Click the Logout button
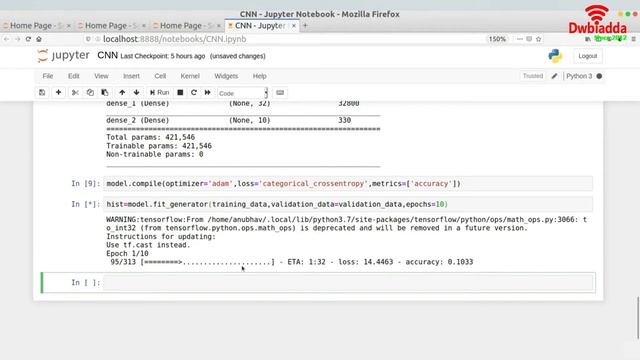 coord(587,56)
